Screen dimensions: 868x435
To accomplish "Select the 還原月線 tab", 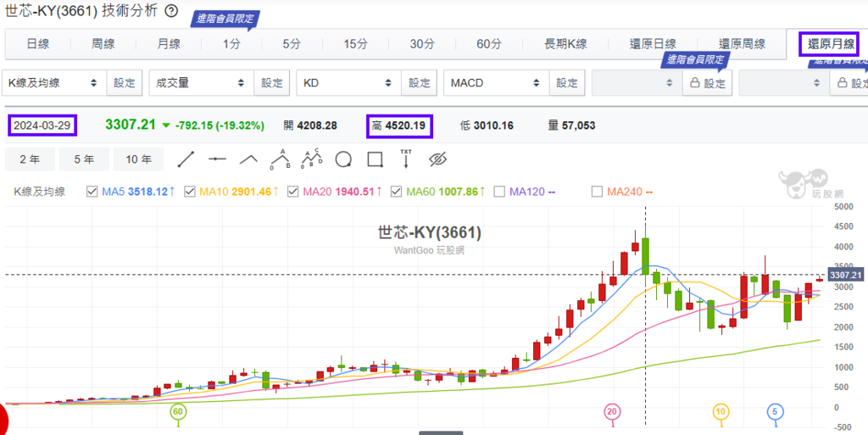I will [829, 44].
